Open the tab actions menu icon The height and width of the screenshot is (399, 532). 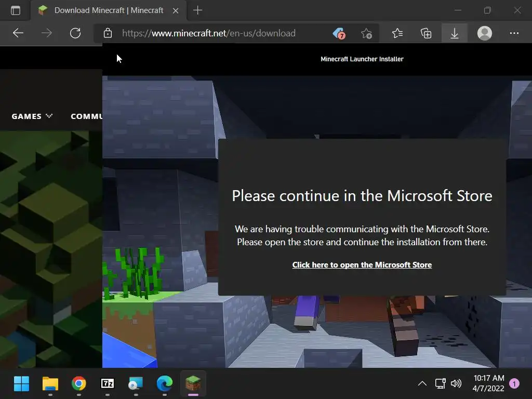tap(16, 10)
